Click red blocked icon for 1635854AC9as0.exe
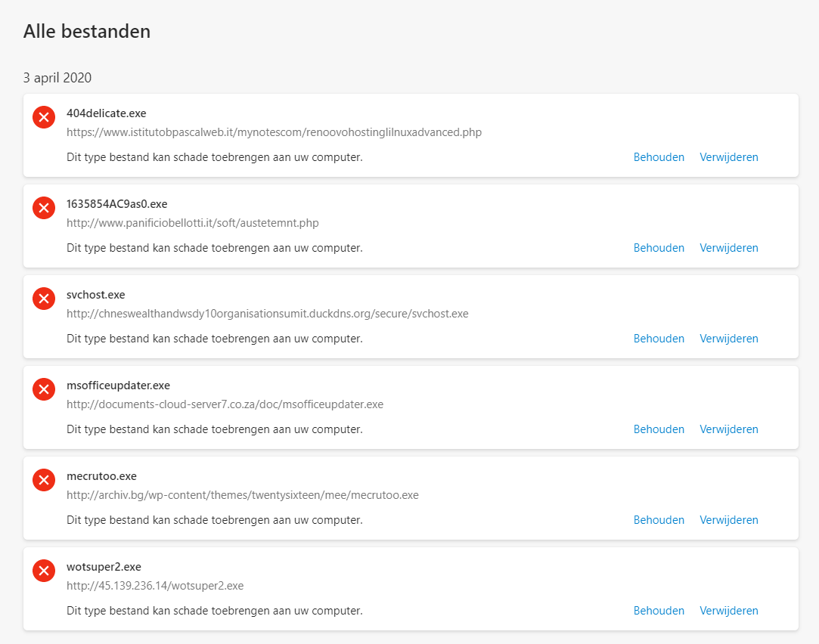The image size is (819, 644). [44, 208]
